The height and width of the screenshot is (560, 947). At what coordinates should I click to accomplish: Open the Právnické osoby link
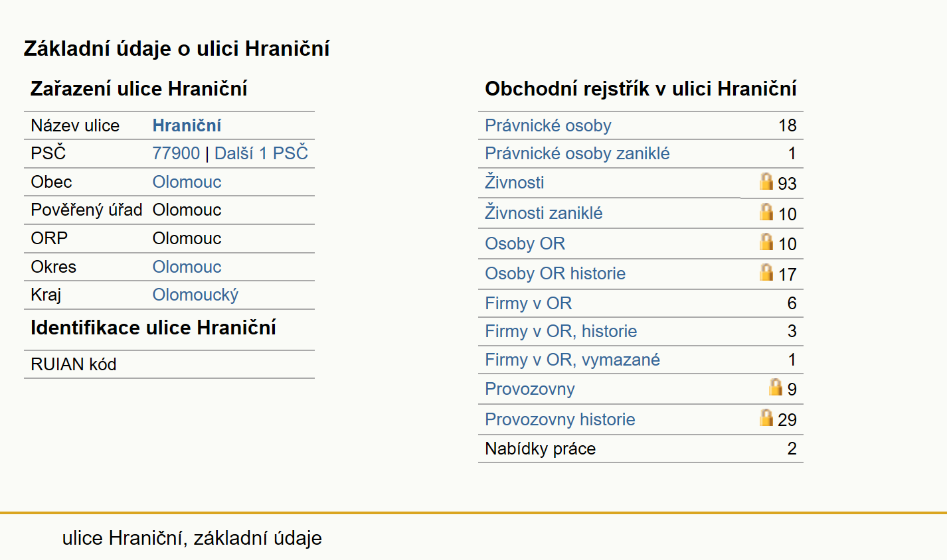point(548,125)
